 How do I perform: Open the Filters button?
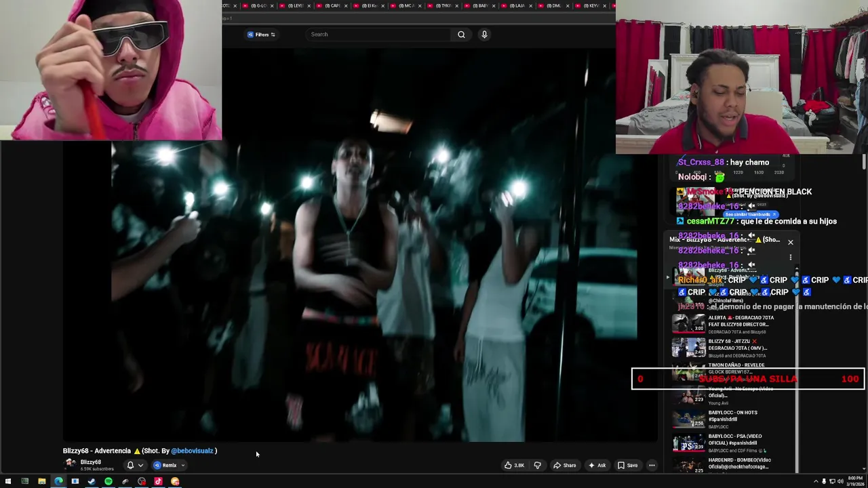pos(262,35)
